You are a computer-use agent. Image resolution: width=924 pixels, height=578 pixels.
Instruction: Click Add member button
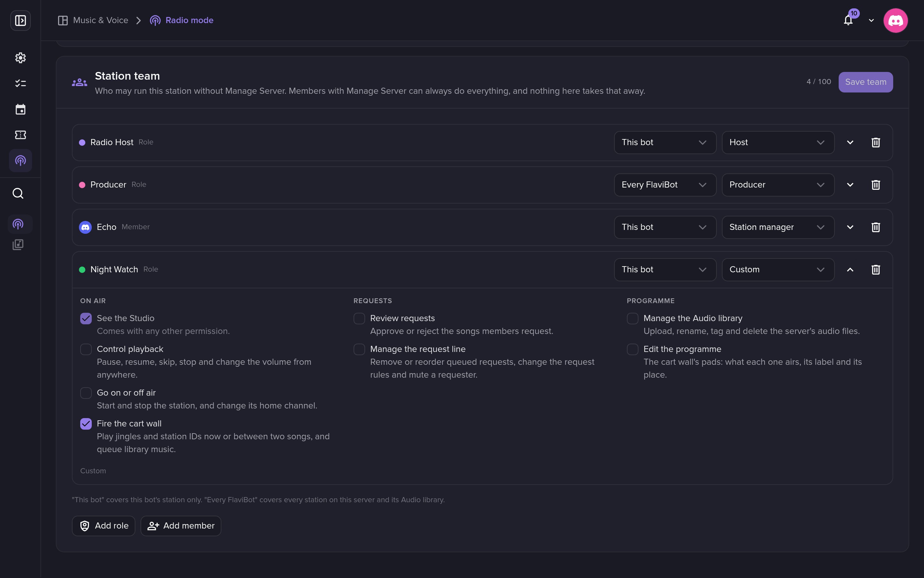[181, 526]
